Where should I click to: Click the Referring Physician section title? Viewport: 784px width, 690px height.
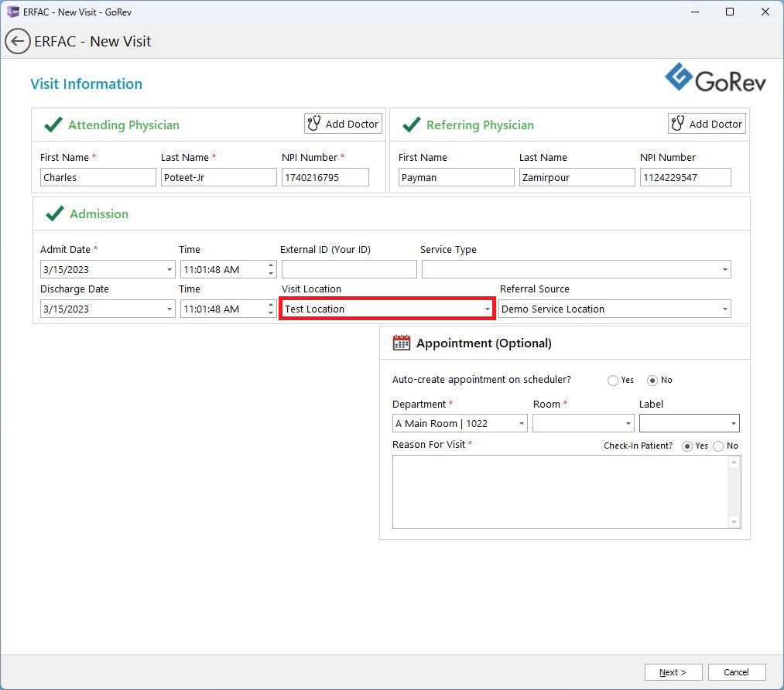coord(480,125)
